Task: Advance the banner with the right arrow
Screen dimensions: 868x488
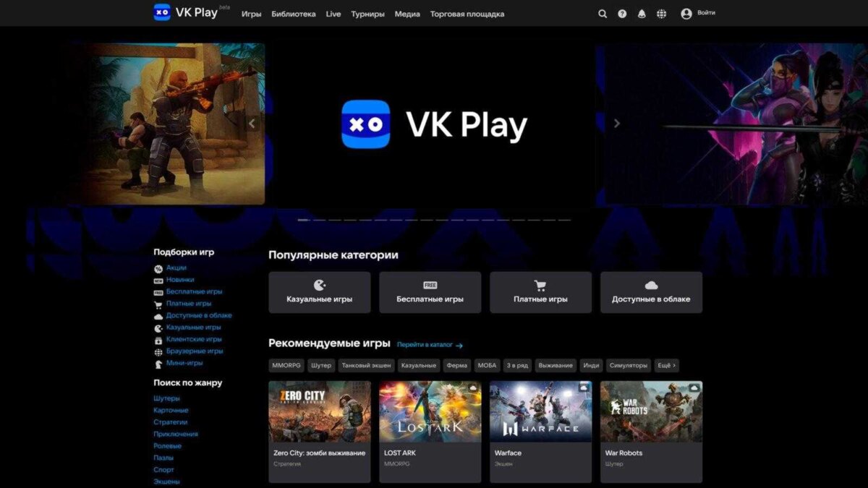Action: [x=616, y=123]
